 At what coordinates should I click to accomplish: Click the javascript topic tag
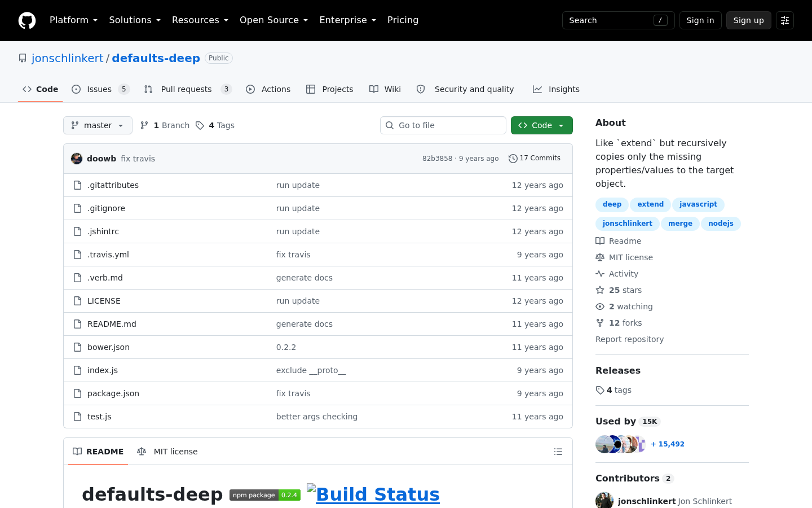pos(698,204)
